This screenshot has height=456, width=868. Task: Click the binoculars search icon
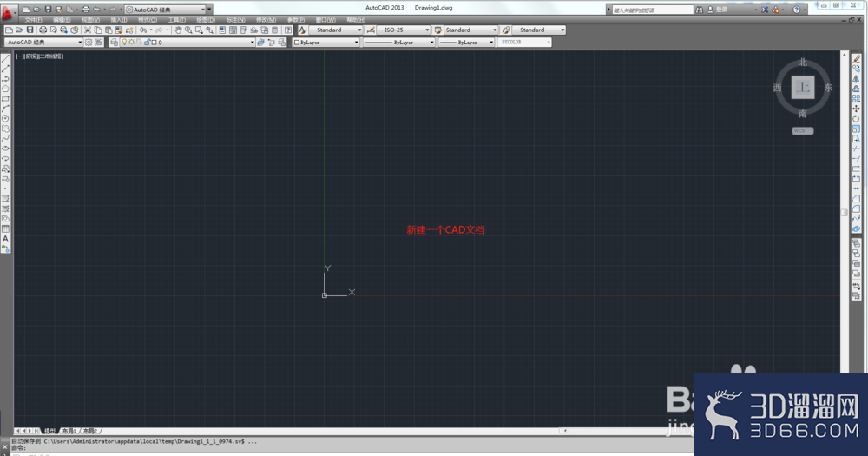pyautogui.click(x=700, y=10)
